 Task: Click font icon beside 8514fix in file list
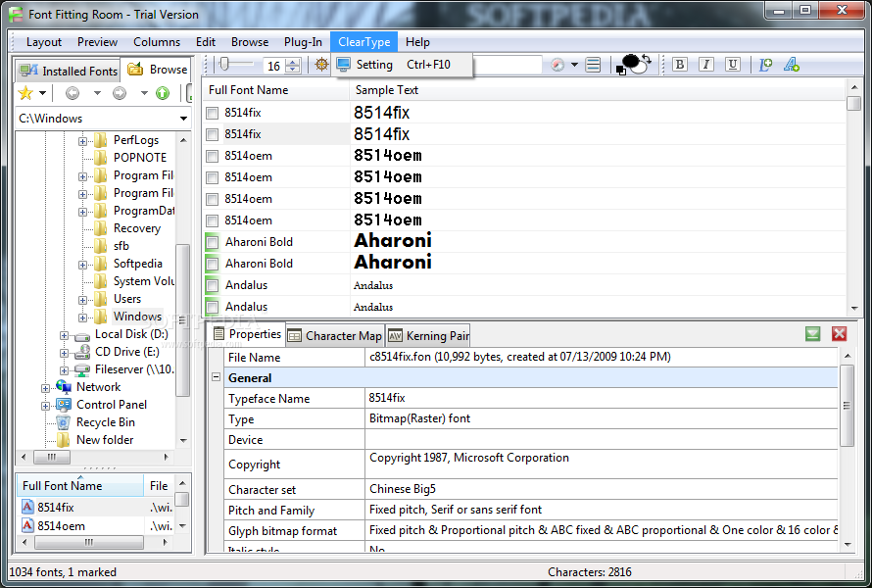click(x=27, y=507)
